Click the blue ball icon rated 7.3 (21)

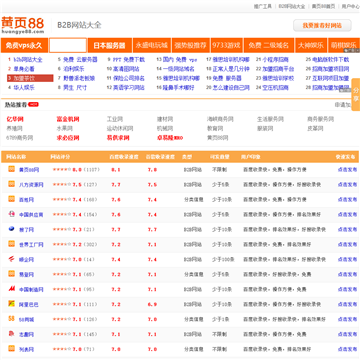click(x=12, y=229)
